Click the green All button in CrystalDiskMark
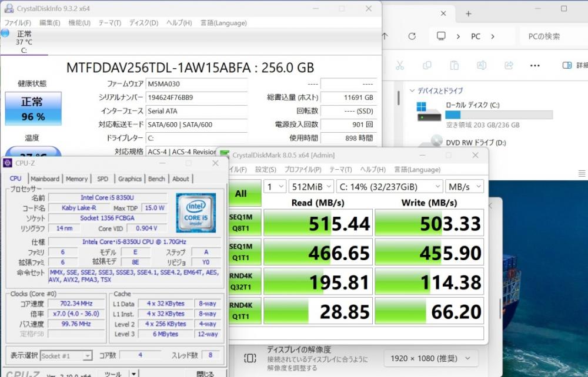This screenshot has width=588, height=377. click(245, 193)
